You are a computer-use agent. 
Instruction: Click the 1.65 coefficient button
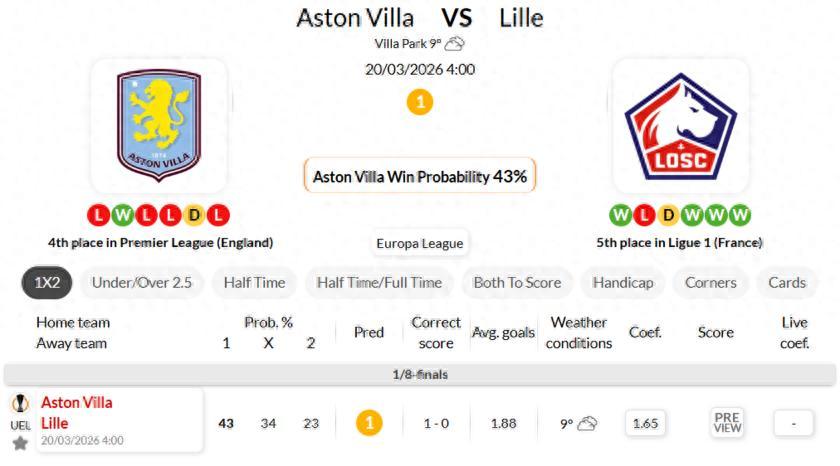pyautogui.click(x=646, y=423)
